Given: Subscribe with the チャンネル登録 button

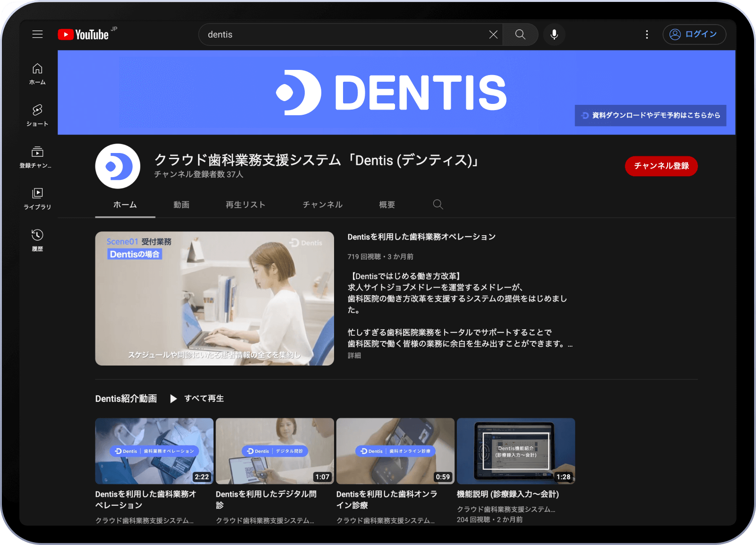Looking at the screenshot, I should coord(661,166).
